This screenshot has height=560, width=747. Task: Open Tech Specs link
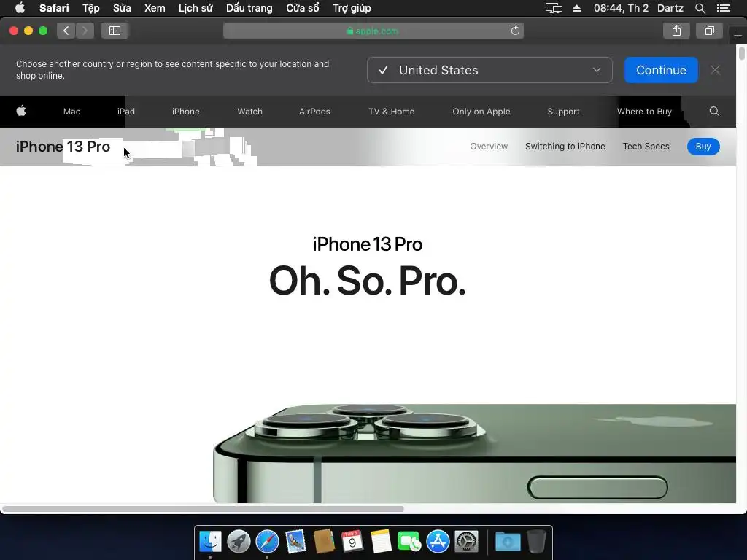[646, 146]
